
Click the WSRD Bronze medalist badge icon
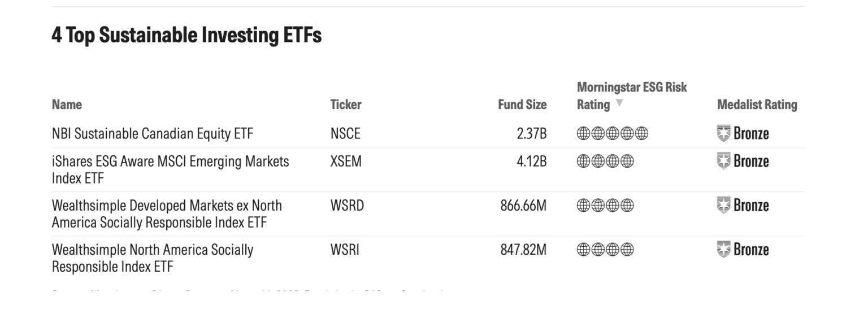tap(724, 205)
